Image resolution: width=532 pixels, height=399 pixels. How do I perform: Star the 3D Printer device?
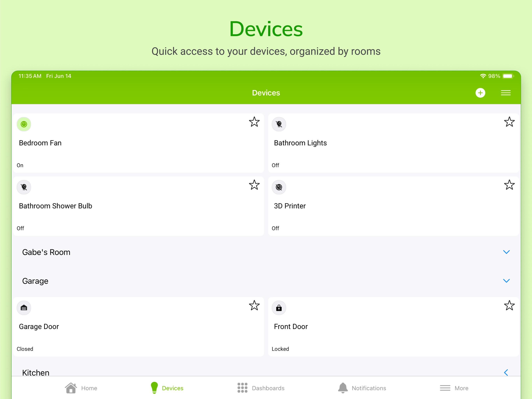[x=509, y=185]
